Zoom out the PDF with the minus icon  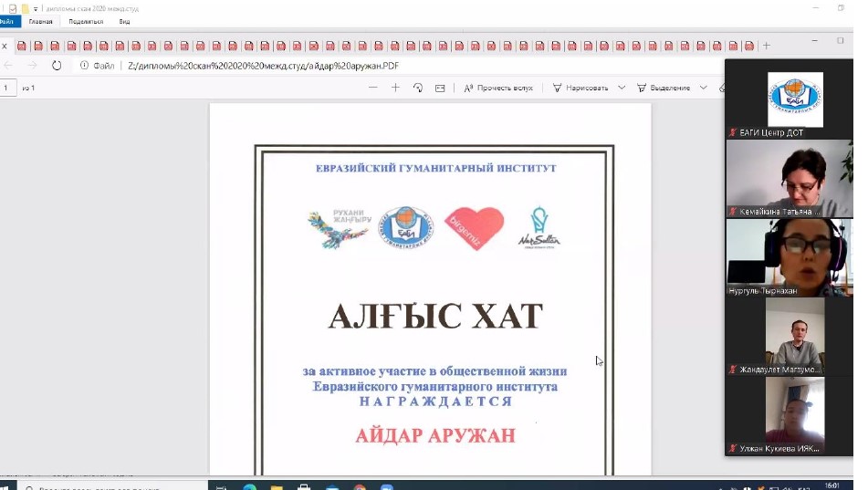[x=372, y=88]
